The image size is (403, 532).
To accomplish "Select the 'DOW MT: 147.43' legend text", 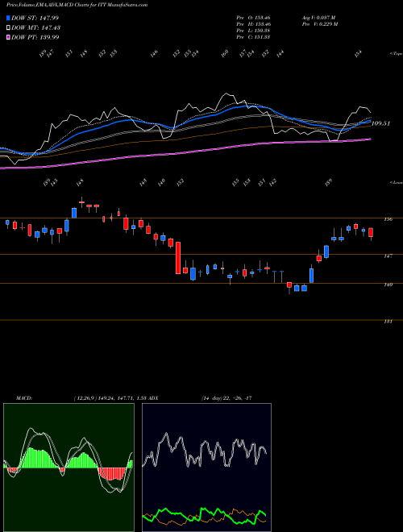I will click(x=35, y=27).
